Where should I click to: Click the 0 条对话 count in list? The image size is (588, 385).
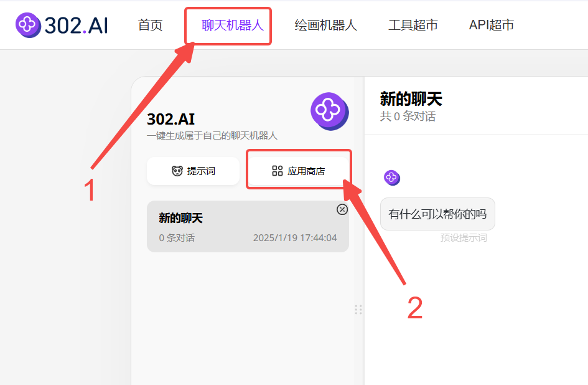(x=177, y=238)
